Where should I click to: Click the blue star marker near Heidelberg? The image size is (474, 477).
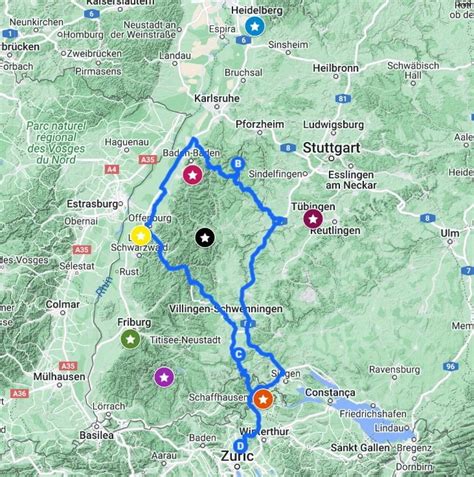pos(255,26)
